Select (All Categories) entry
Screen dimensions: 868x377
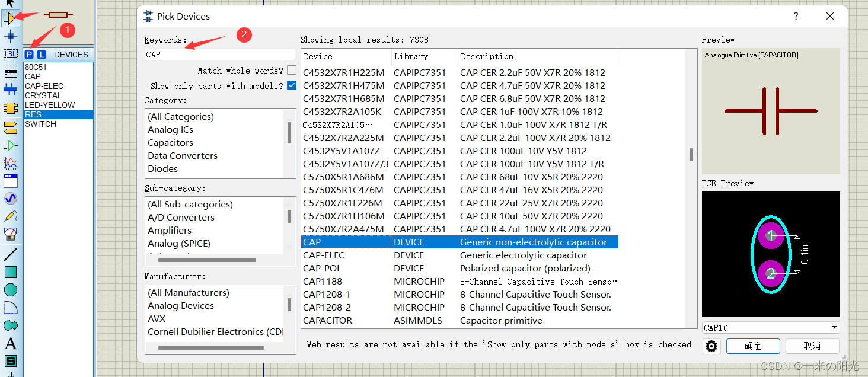pyautogui.click(x=181, y=117)
